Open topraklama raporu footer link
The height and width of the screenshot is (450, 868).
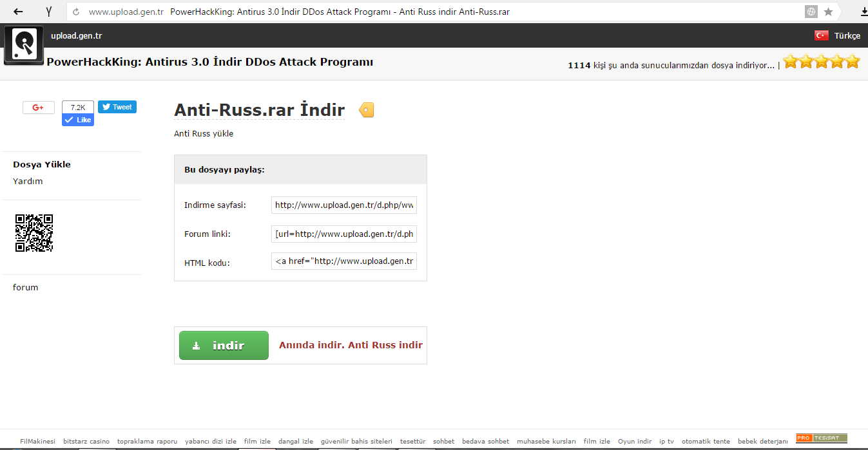147,441
